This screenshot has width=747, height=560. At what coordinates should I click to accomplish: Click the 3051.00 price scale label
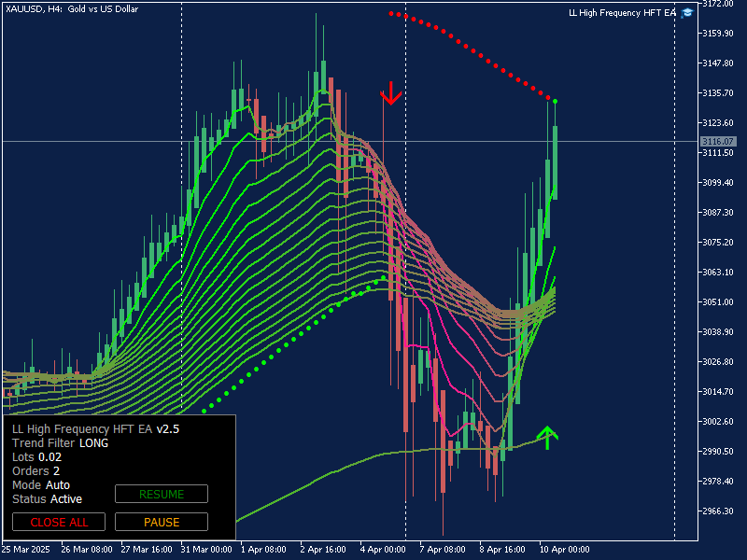(718, 301)
